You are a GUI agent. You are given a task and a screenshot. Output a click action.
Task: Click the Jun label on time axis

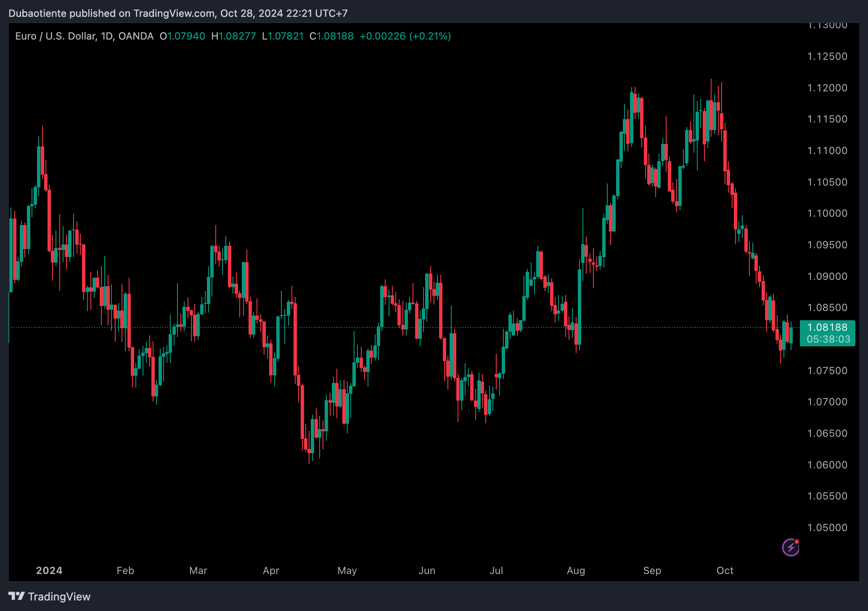[x=427, y=571]
